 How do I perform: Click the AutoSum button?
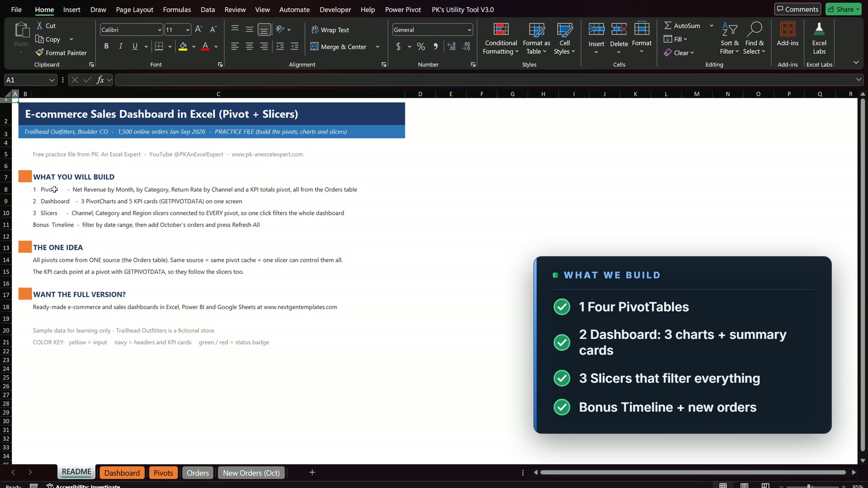[682, 25]
